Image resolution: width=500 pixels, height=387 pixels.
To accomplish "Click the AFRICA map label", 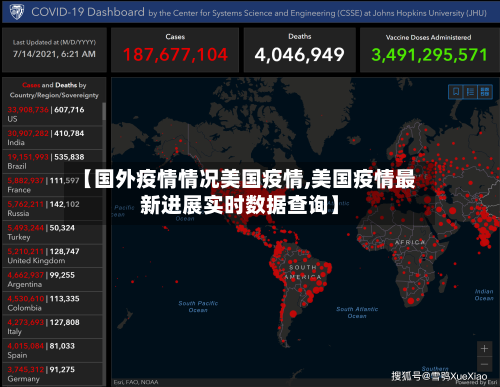I will (x=410, y=242).
